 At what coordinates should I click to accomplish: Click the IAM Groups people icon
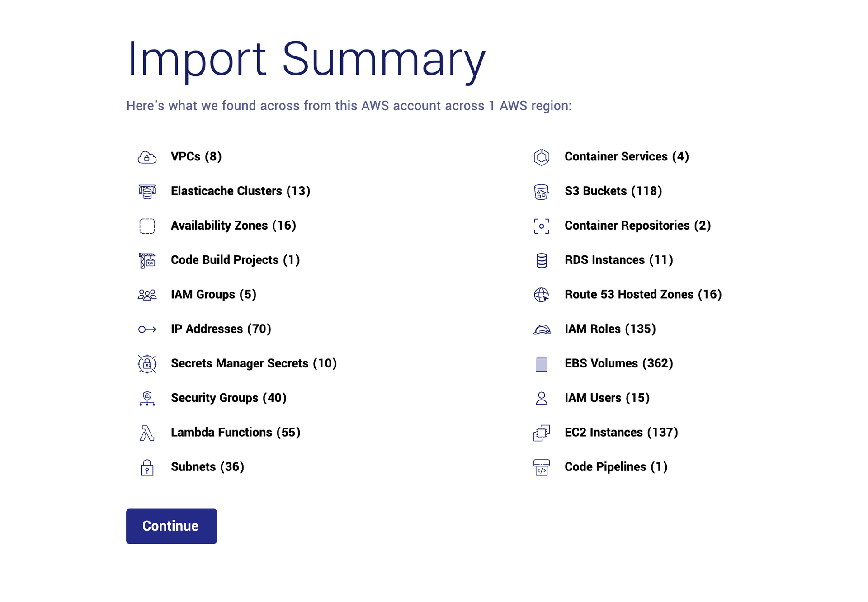(147, 295)
